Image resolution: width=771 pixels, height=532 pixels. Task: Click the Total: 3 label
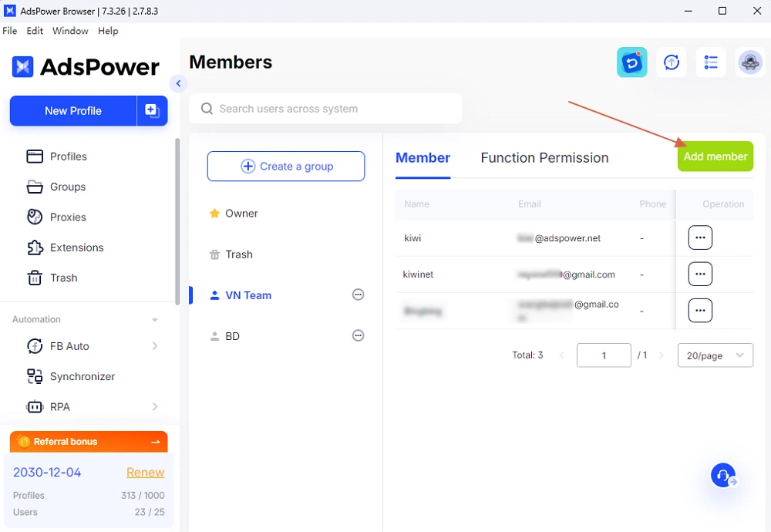[527, 355]
